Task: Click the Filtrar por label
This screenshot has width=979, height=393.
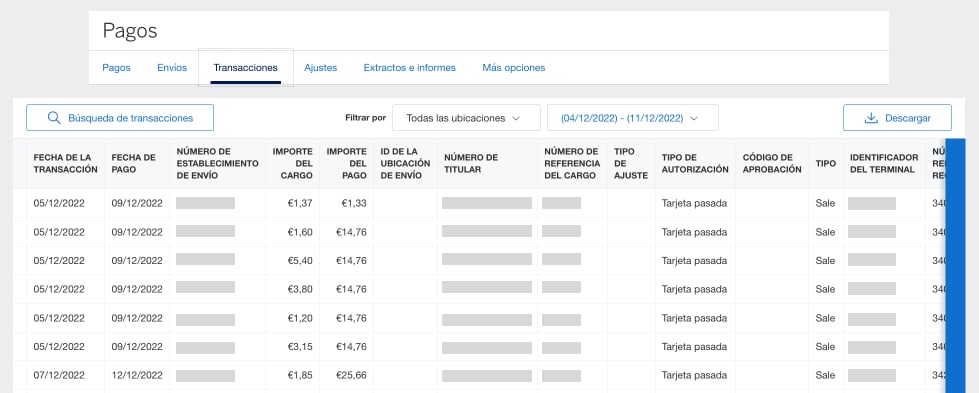Action: point(365,117)
